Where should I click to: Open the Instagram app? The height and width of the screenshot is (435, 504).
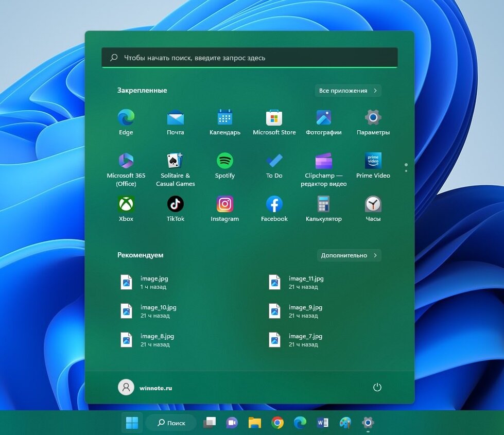pyautogui.click(x=224, y=209)
